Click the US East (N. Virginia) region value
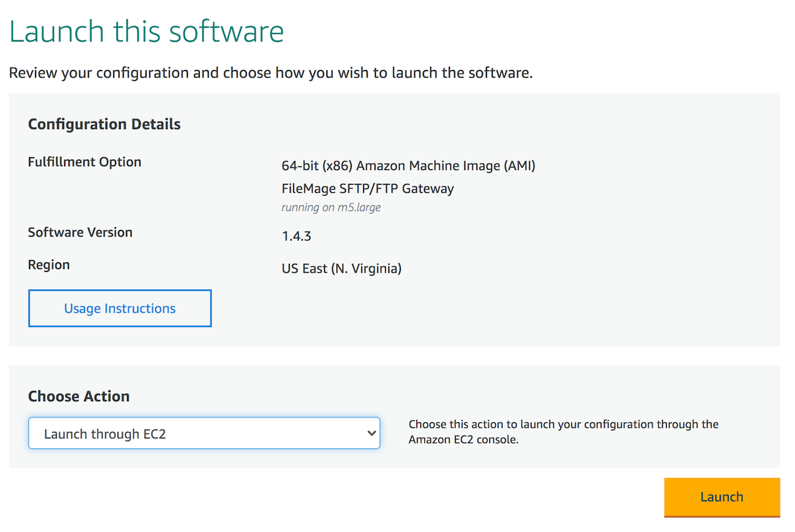795x532 pixels. tap(341, 269)
